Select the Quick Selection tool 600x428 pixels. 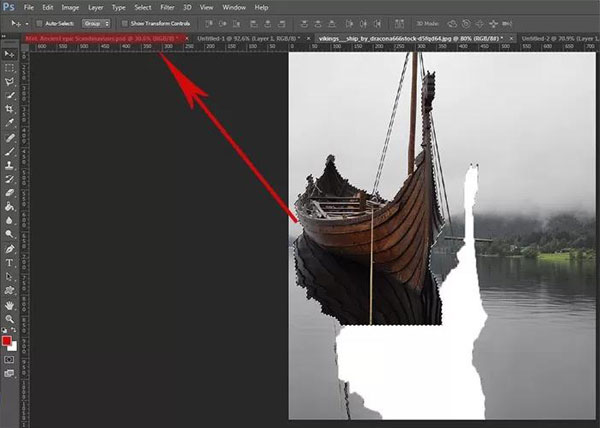pos(9,96)
